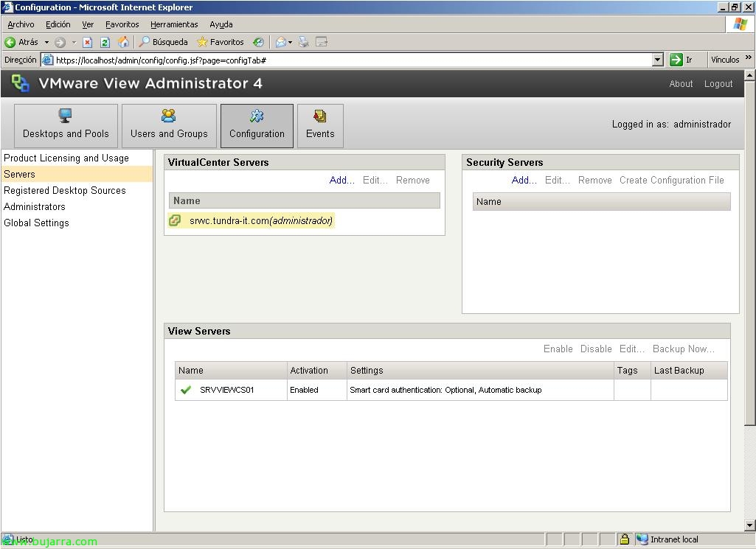Click Create Configuration File link
Screen dimensions: 756x549
tap(672, 180)
